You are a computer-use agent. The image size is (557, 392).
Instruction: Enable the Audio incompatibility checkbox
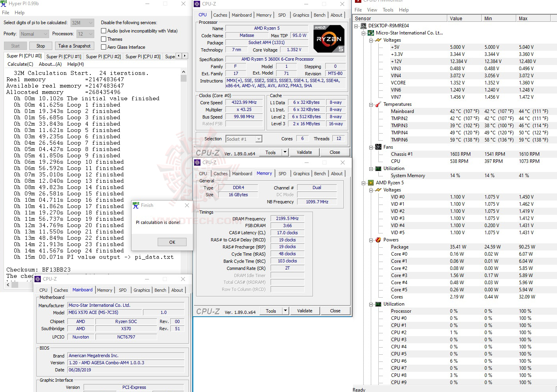[x=103, y=31]
